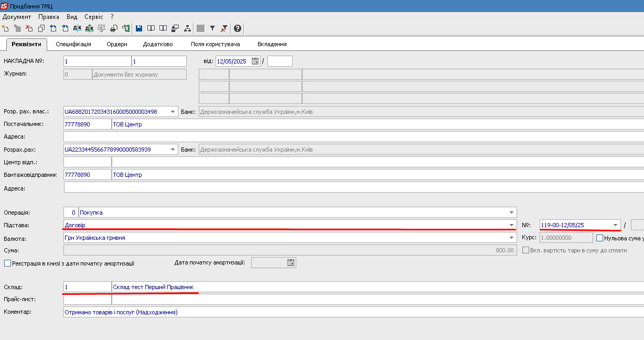Open the 'Ордери' tab
The image size is (644, 340).
pyautogui.click(x=117, y=44)
